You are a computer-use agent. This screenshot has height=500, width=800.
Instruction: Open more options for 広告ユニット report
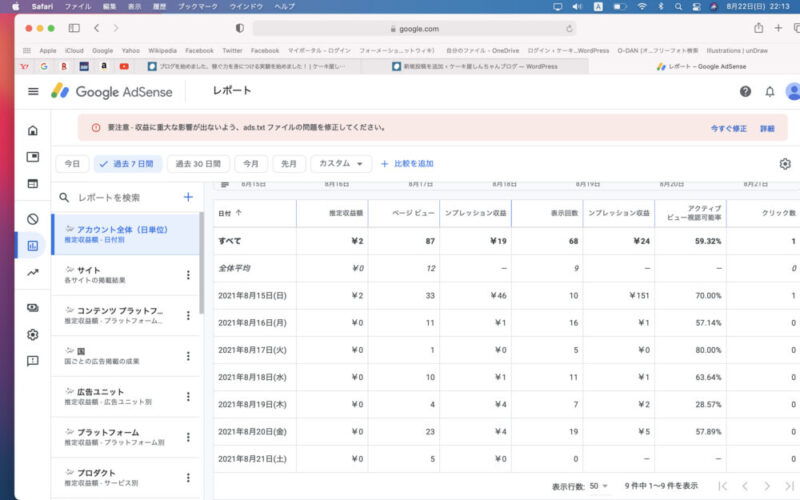(x=188, y=396)
